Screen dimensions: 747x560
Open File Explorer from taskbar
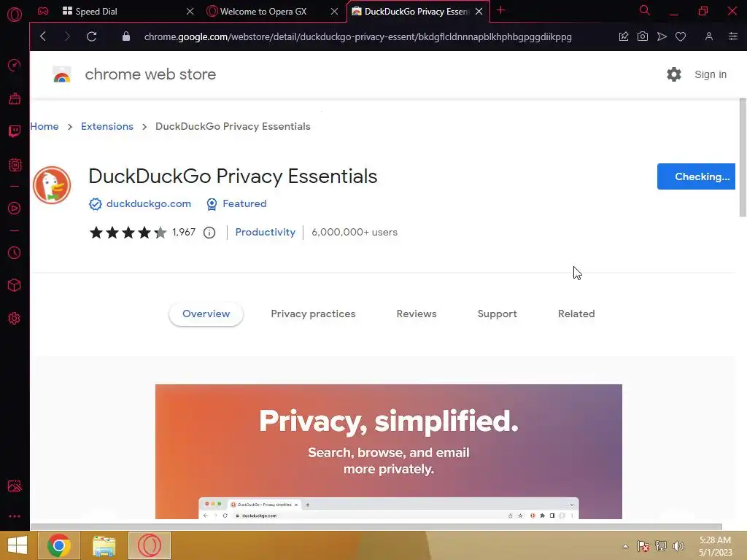tap(104, 546)
